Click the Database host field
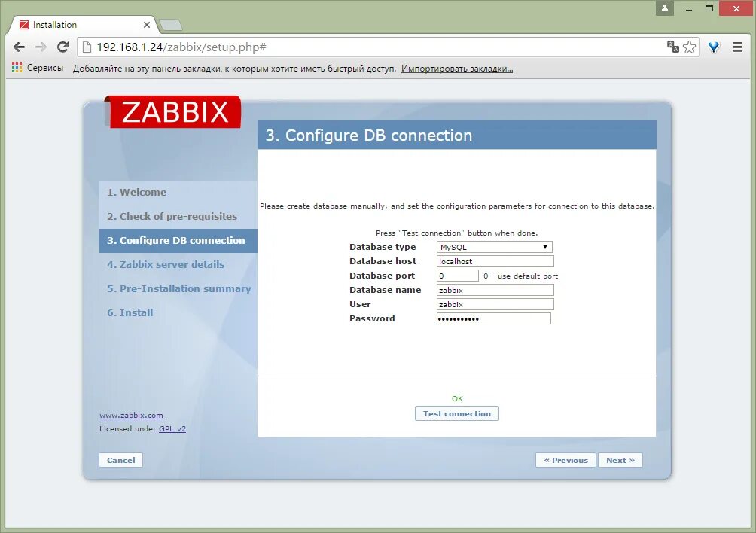The image size is (756, 533). pos(495,261)
